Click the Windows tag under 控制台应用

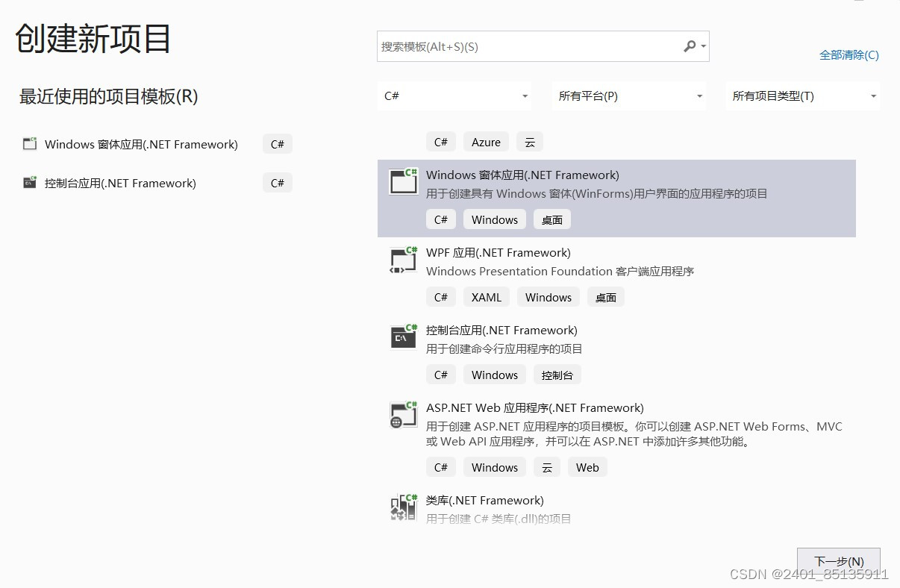(495, 375)
